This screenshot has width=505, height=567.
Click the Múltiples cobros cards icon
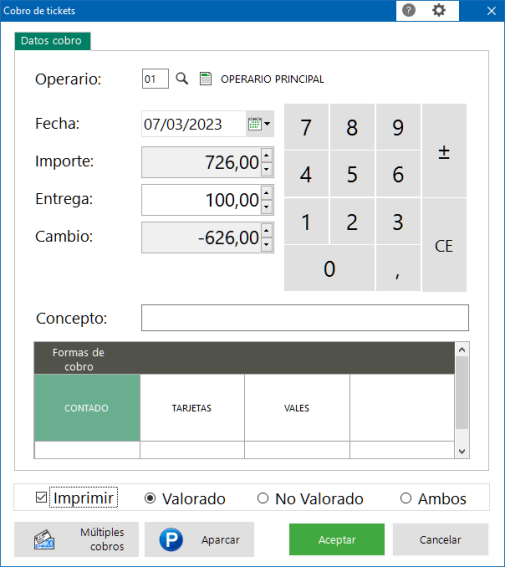[x=44, y=540]
